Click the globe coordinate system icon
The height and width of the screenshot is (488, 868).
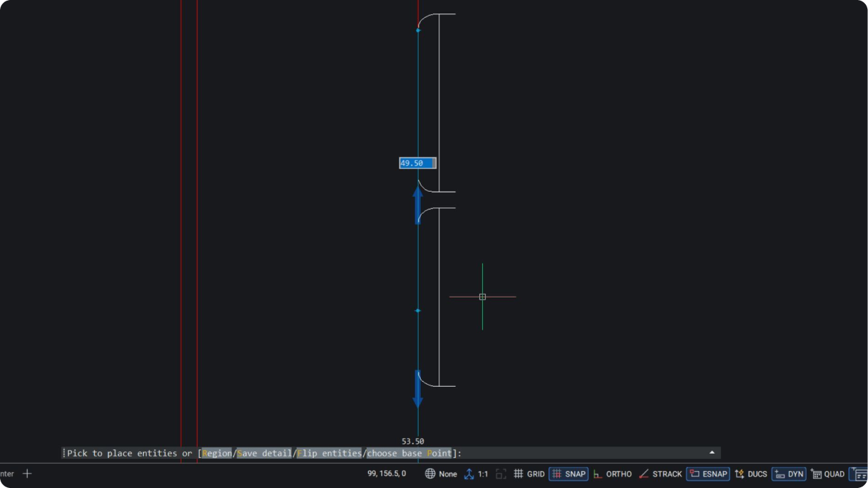click(x=430, y=474)
